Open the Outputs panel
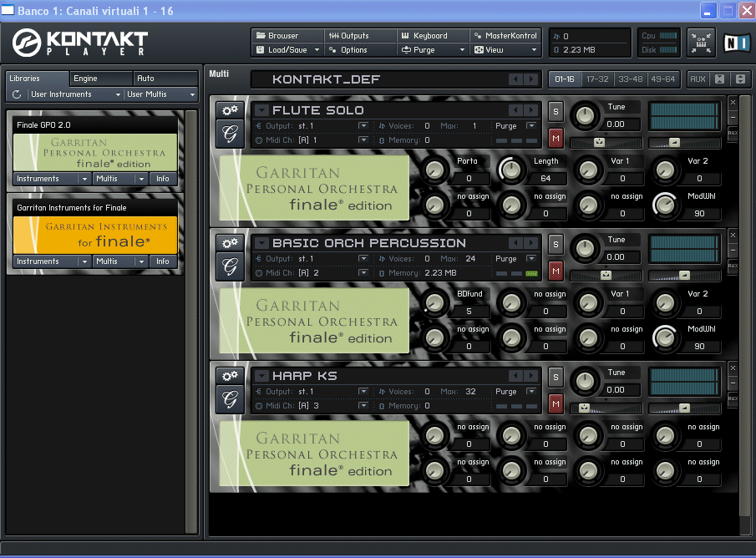 tap(360, 36)
